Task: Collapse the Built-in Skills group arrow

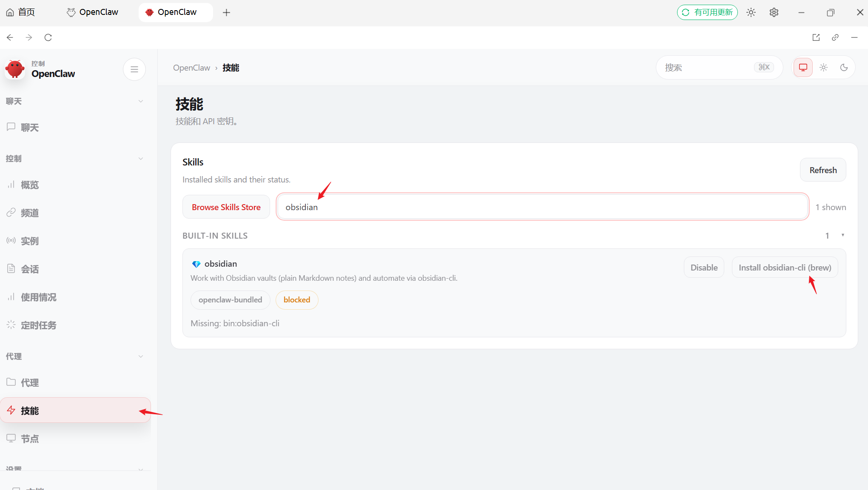Action: tap(842, 235)
